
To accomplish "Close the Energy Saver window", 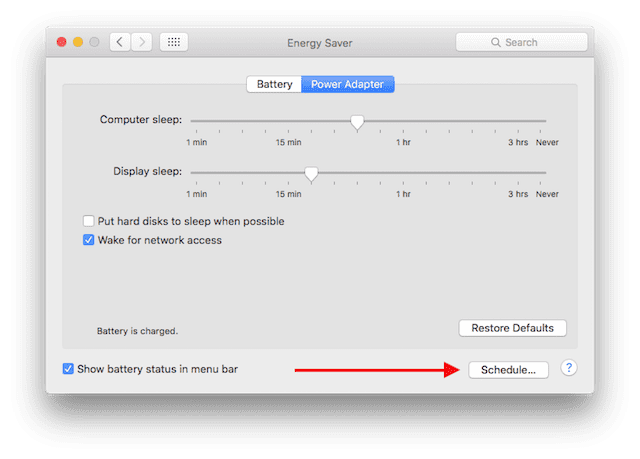I will (x=62, y=42).
